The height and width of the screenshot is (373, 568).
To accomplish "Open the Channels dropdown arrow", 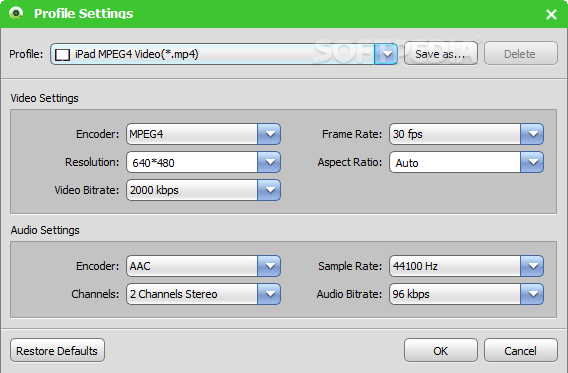I will [x=269, y=294].
